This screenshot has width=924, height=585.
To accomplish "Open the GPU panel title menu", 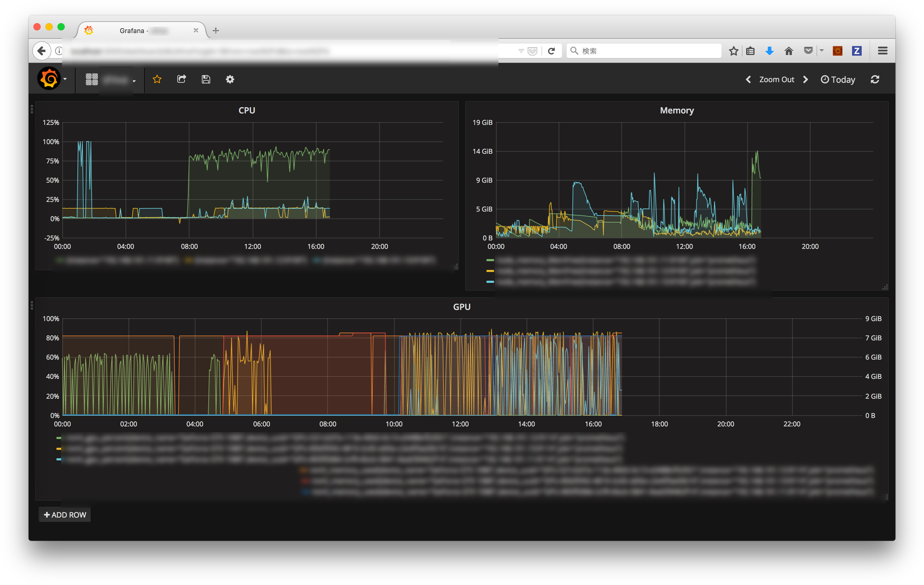I will coord(462,307).
